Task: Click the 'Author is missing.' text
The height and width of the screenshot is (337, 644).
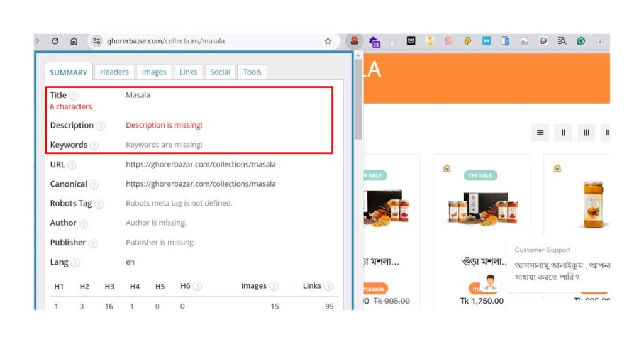Action: [156, 223]
